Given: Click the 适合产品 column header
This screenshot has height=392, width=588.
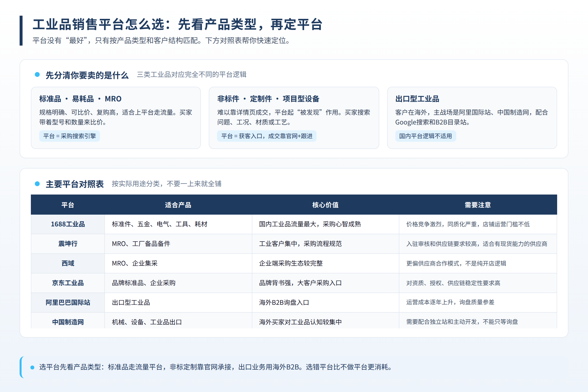Looking at the screenshot, I should tap(178, 205).
